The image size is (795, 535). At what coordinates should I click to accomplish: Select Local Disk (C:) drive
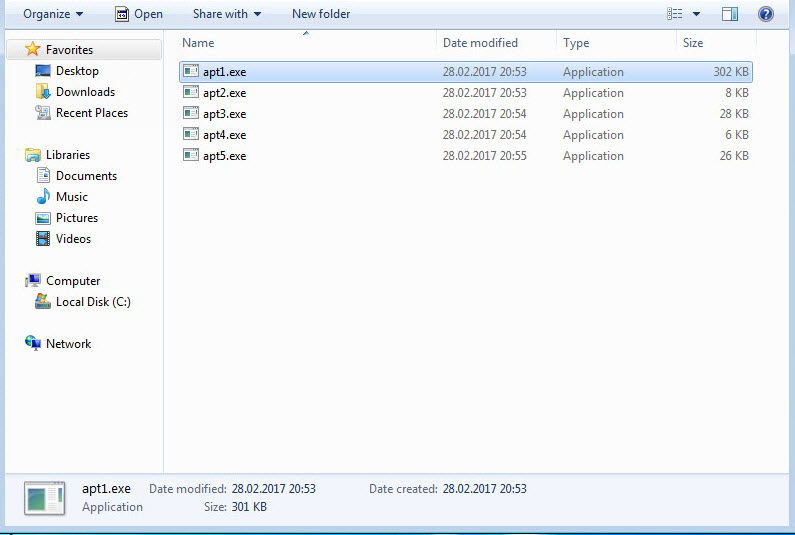coord(93,302)
